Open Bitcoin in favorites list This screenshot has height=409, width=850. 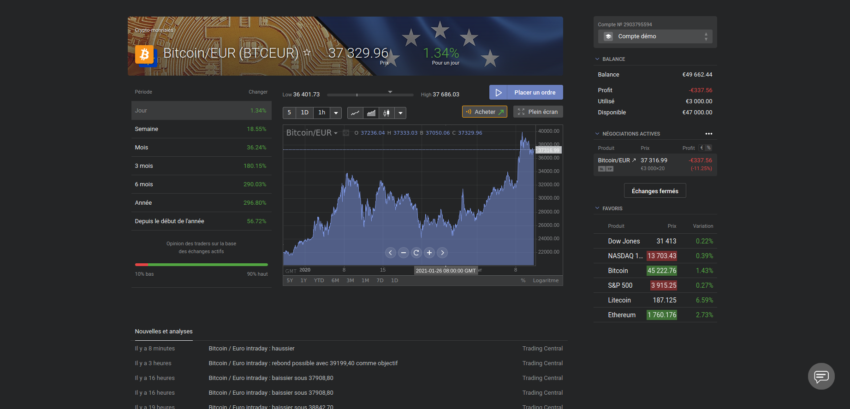pos(655,270)
